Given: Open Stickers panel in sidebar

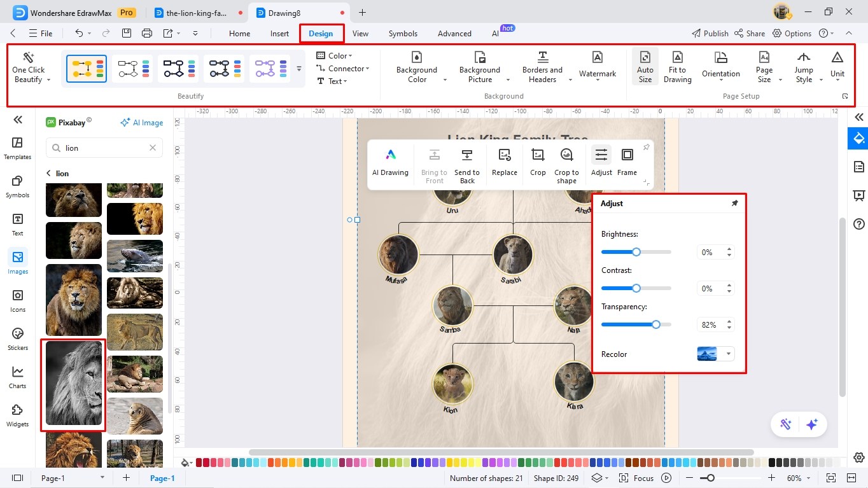Looking at the screenshot, I should (17, 339).
